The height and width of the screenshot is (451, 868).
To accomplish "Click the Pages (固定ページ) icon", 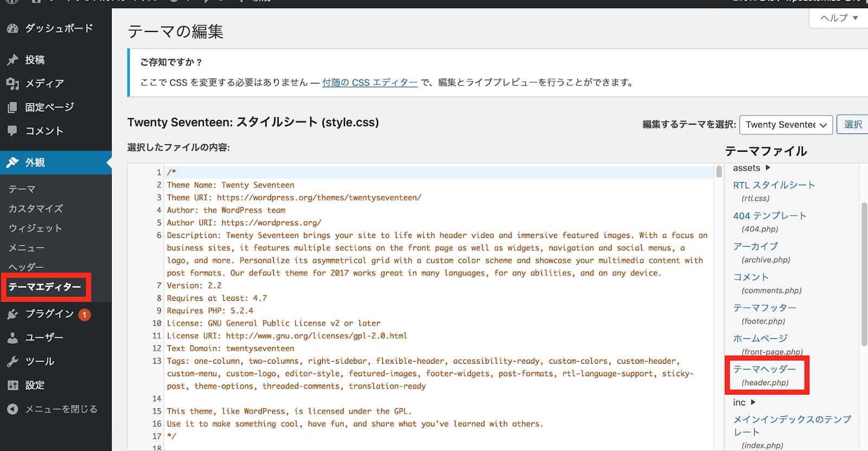I will pos(12,107).
